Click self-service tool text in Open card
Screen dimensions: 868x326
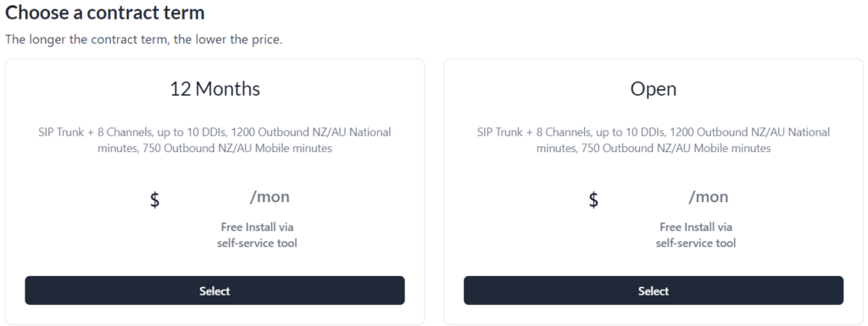pyautogui.click(x=696, y=243)
